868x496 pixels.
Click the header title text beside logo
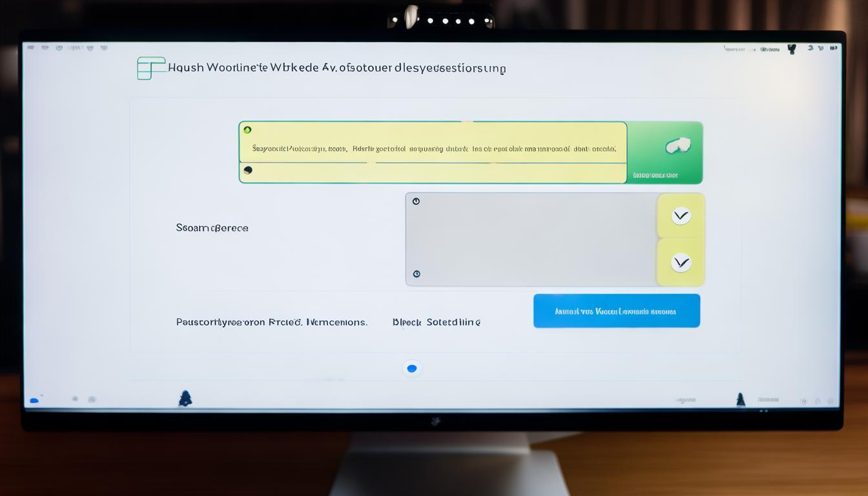pos(336,68)
